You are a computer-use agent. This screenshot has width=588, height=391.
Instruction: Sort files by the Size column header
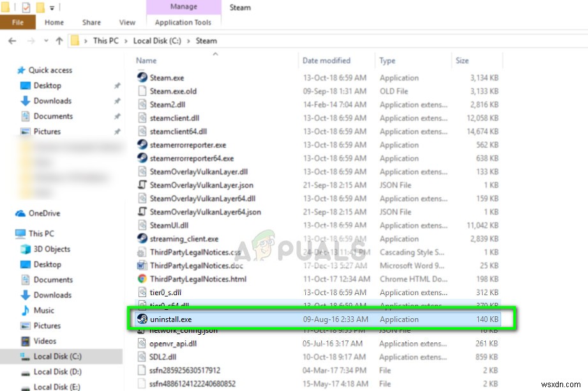[x=461, y=60]
